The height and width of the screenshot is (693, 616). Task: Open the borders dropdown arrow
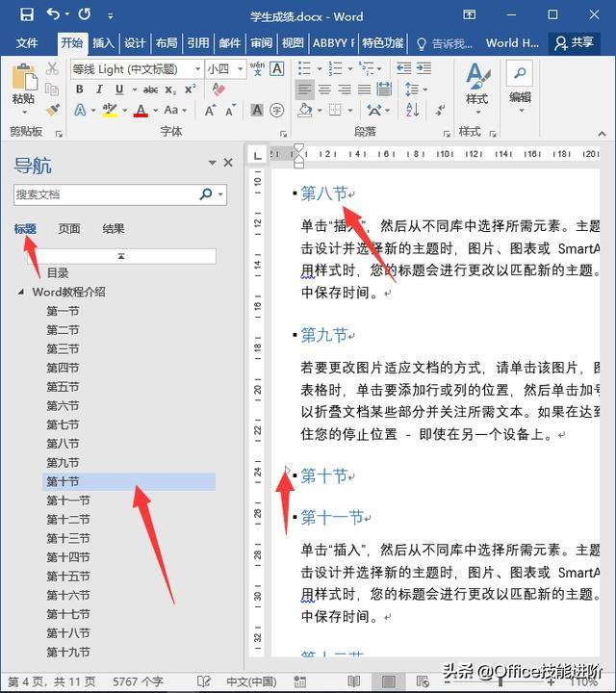(350, 111)
